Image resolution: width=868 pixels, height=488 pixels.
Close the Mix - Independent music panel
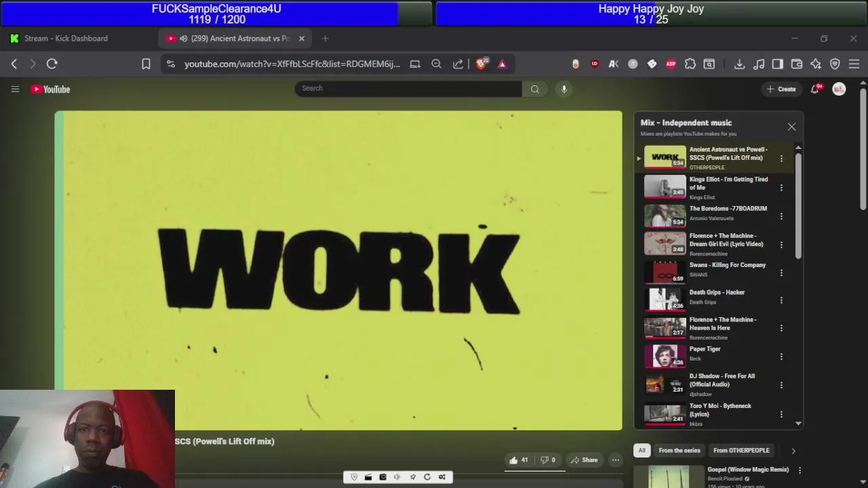(791, 127)
